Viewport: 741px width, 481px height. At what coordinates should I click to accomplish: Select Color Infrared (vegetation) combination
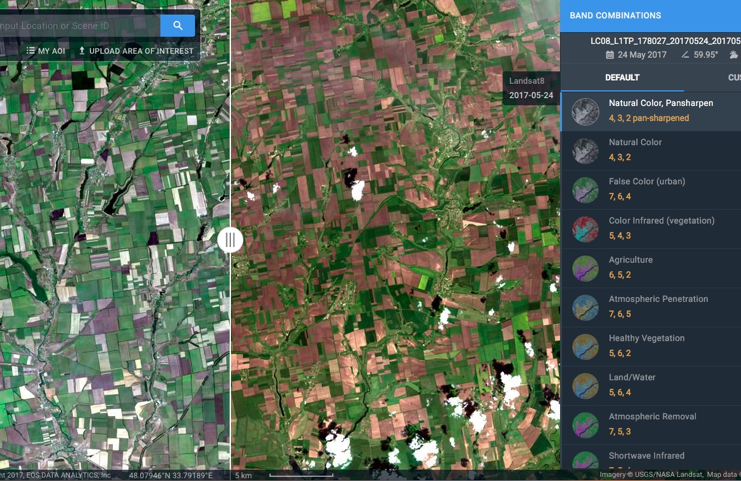tap(651, 229)
